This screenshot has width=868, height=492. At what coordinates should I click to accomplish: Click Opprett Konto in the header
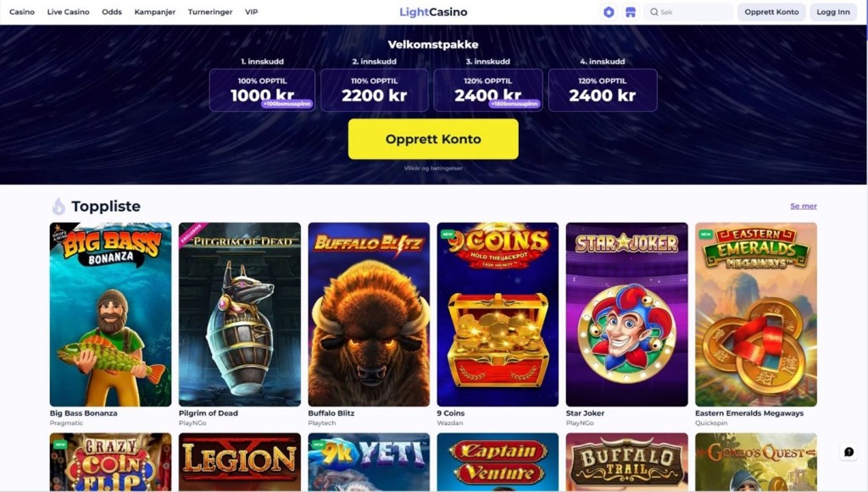pyautogui.click(x=771, y=12)
